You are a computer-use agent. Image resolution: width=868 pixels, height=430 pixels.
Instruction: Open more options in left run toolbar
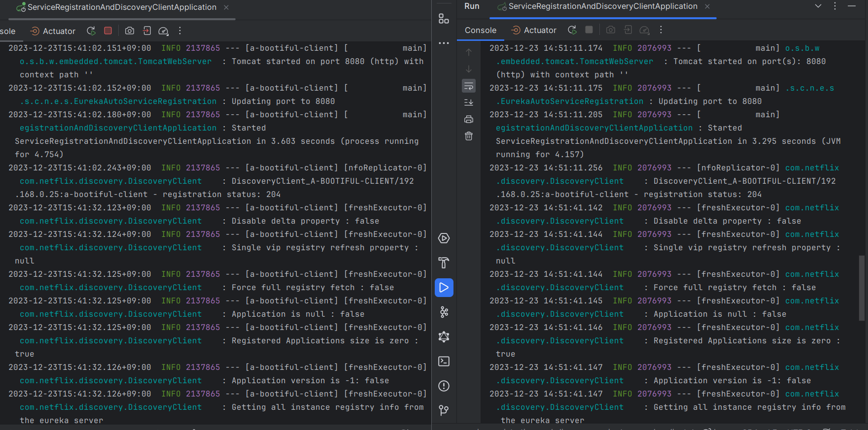180,31
